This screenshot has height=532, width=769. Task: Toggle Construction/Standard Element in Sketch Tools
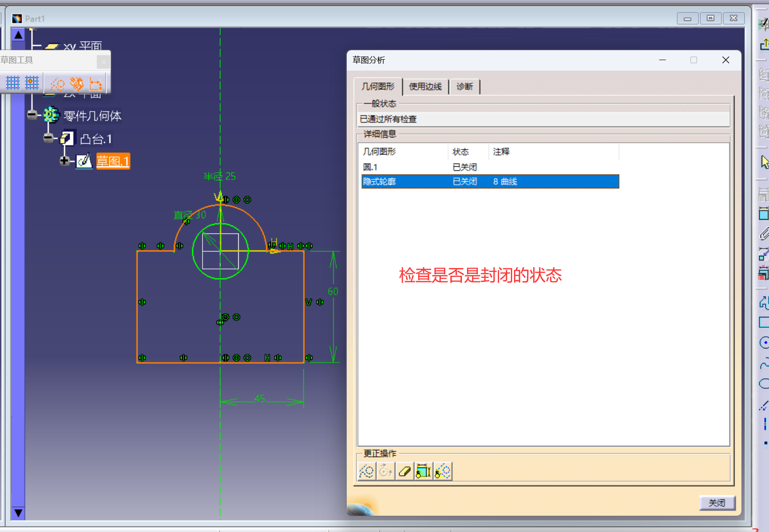[58, 84]
